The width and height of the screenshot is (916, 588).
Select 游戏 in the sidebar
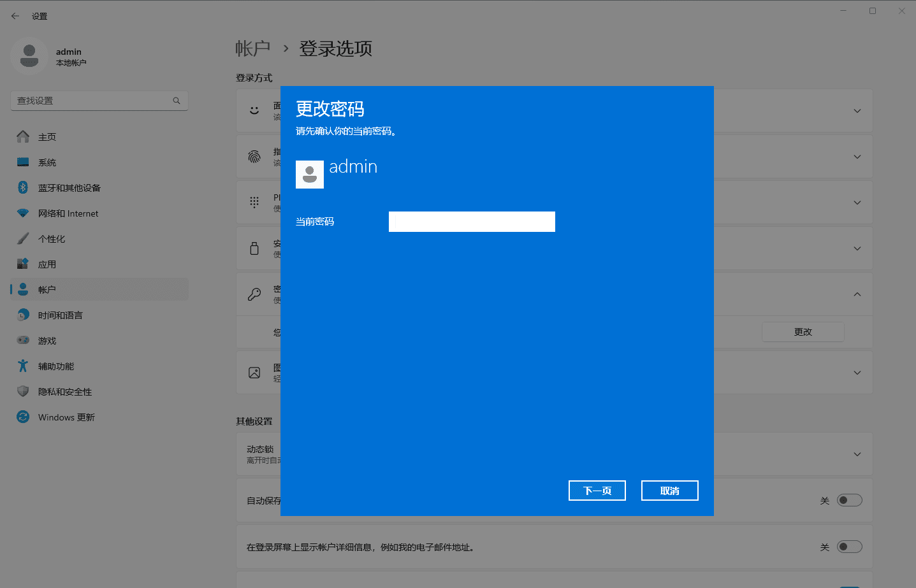(x=99, y=341)
